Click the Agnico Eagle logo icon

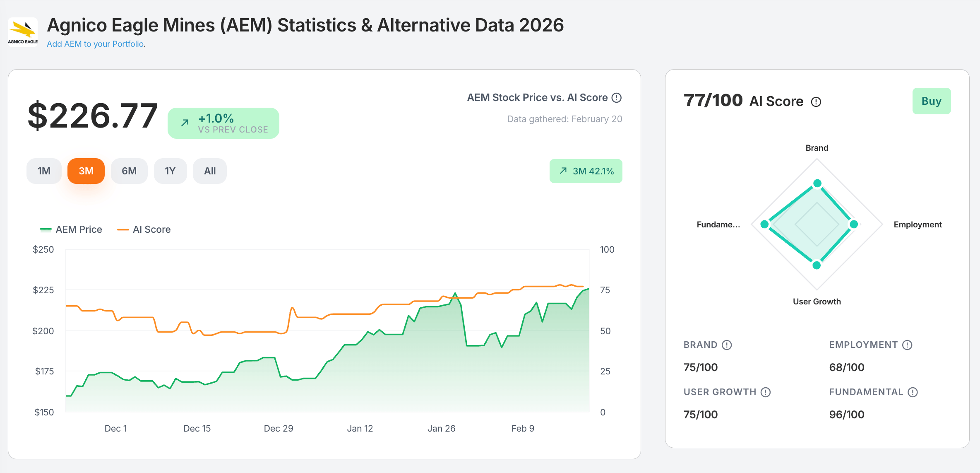pyautogui.click(x=23, y=32)
